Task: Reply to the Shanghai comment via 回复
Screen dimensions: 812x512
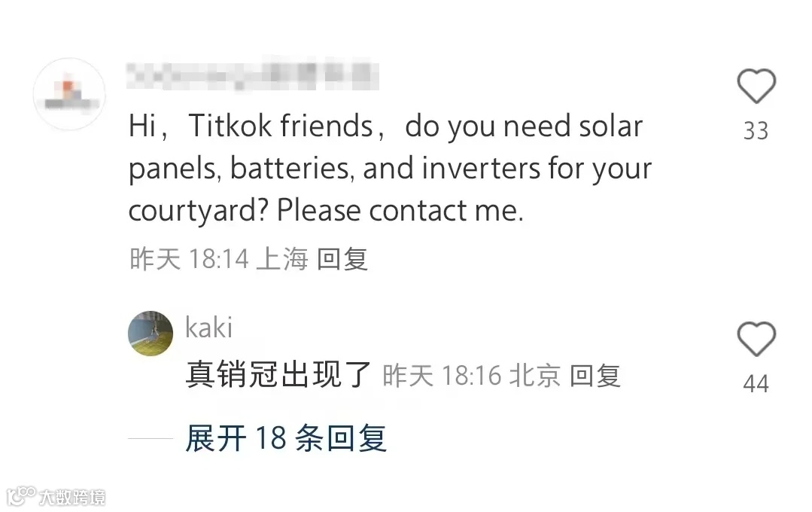Action: pos(342,258)
